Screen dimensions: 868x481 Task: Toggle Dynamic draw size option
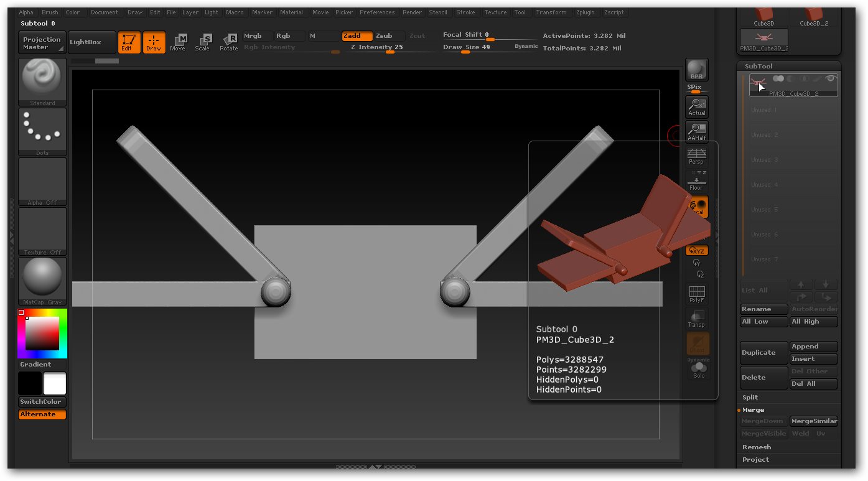pyautogui.click(x=526, y=47)
